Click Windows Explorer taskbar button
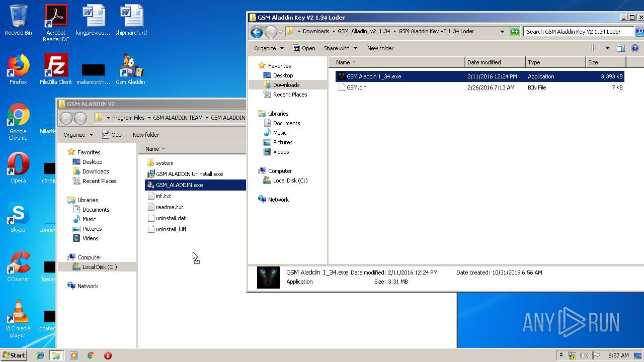The height and width of the screenshot is (362, 644). (x=56, y=355)
